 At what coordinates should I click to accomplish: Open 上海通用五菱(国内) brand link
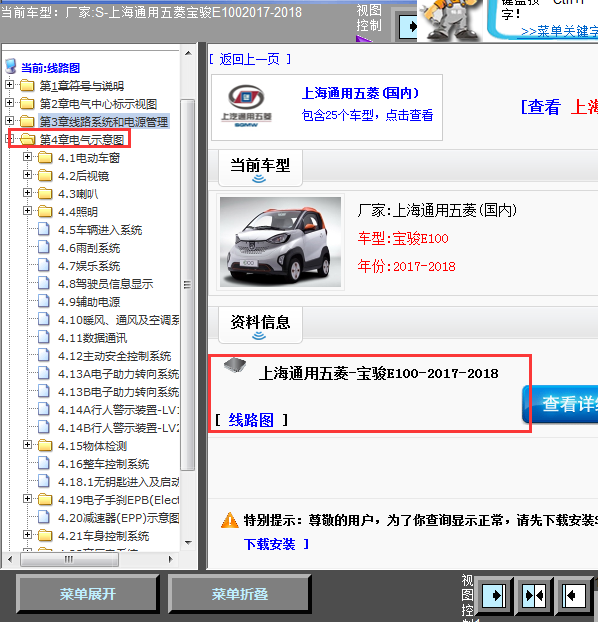360,93
